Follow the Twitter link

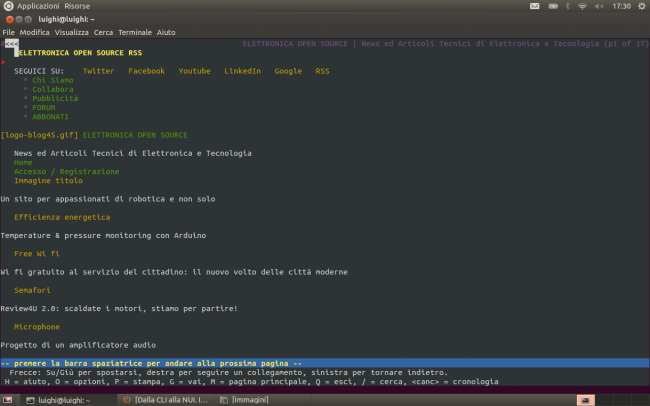click(98, 71)
